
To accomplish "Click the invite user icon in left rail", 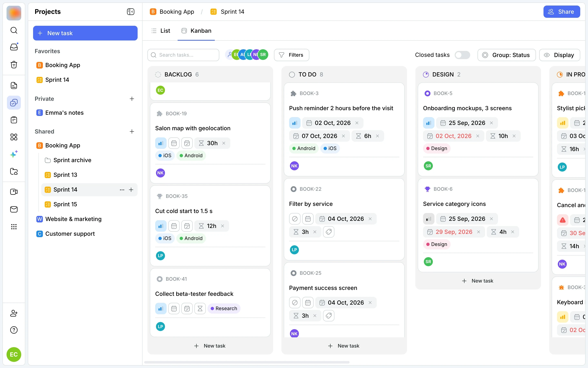I will 14,313.
